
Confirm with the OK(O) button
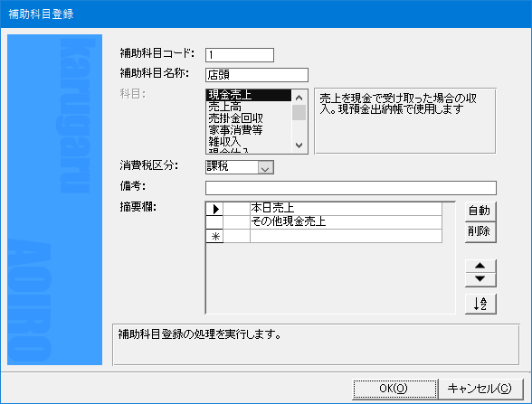point(394,389)
